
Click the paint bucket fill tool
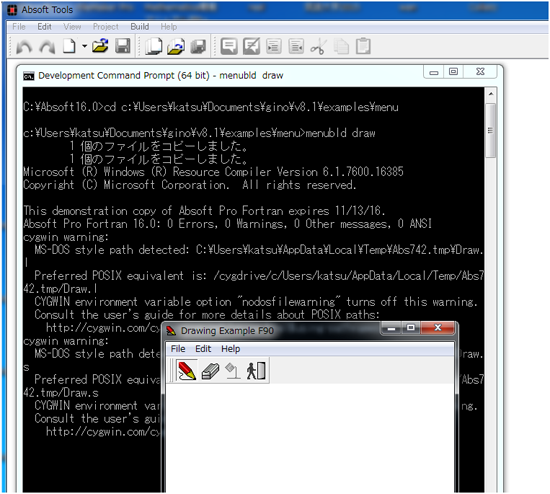pos(233,370)
